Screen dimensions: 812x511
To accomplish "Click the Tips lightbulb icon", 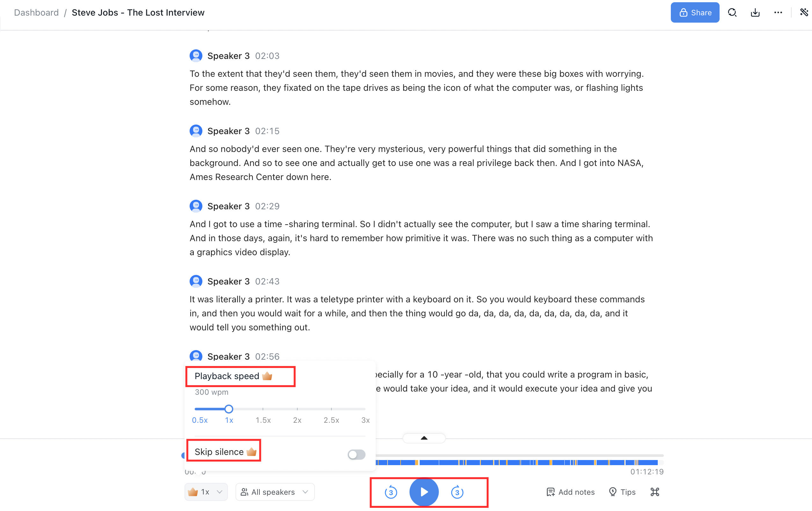I will [x=613, y=492].
